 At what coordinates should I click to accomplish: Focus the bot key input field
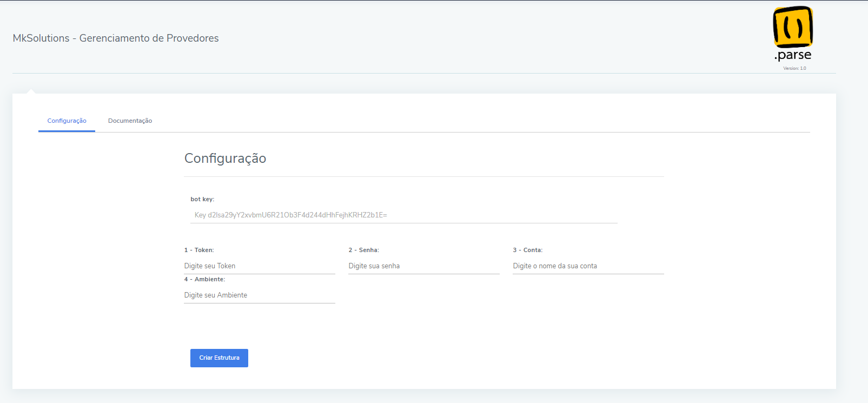(x=403, y=215)
